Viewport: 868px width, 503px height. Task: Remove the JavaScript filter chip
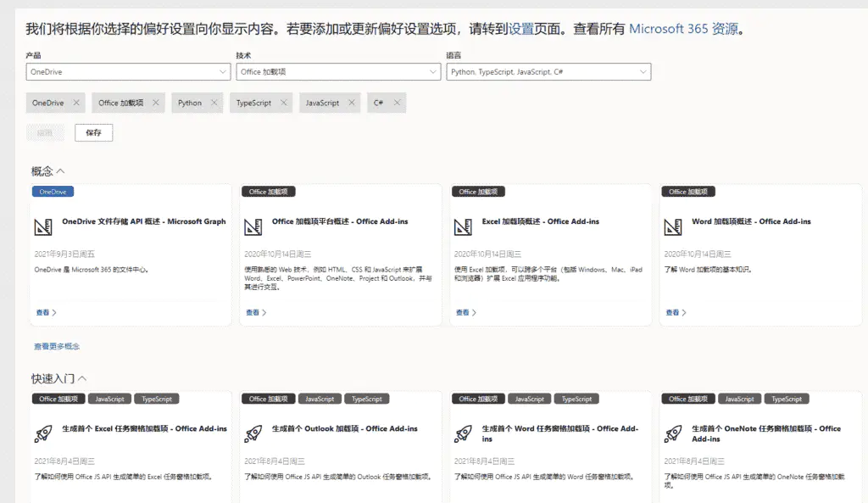[x=352, y=103]
